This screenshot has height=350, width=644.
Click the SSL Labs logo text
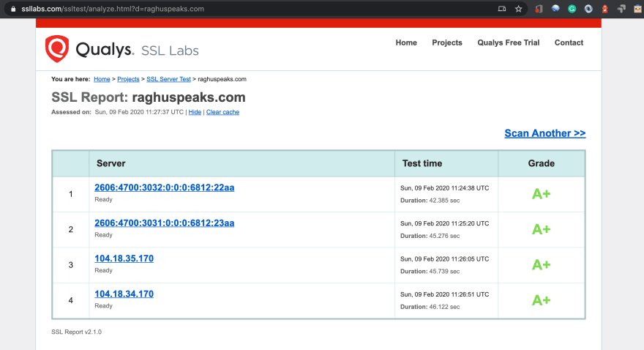click(170, 51)
